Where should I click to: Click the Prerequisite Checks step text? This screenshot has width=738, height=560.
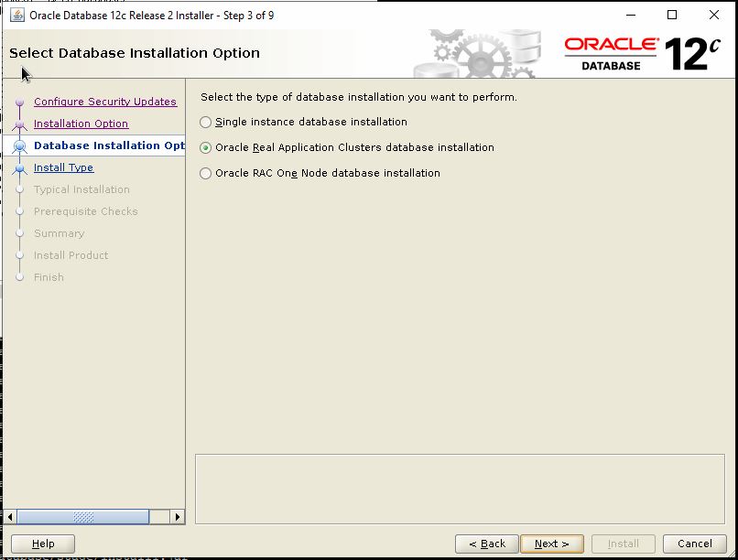[86, 211]
